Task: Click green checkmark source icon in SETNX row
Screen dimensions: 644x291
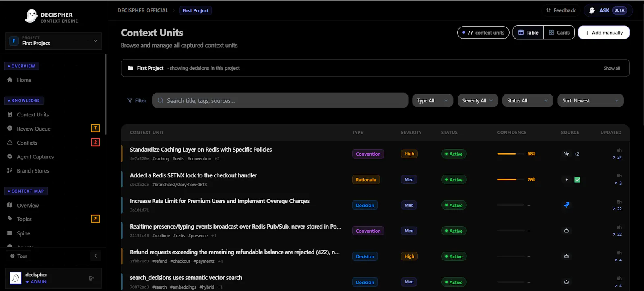Action: (x=577, y=179)
